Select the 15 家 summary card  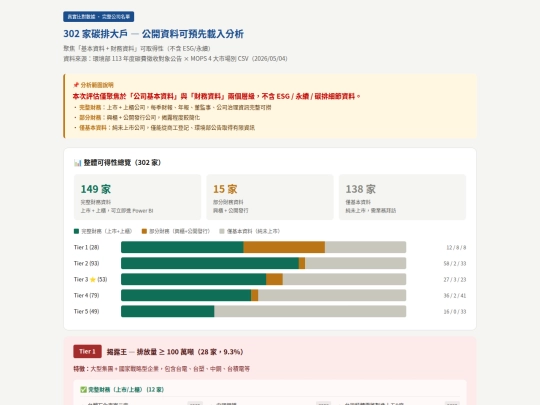click(270, 197)
